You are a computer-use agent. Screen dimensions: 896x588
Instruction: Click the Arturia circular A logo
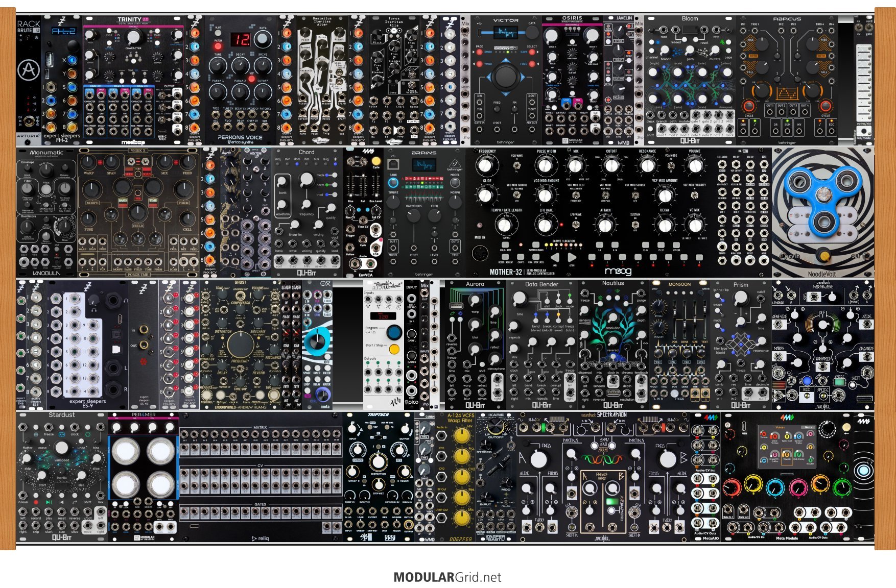pyautogui.click(x=29, y=70)
